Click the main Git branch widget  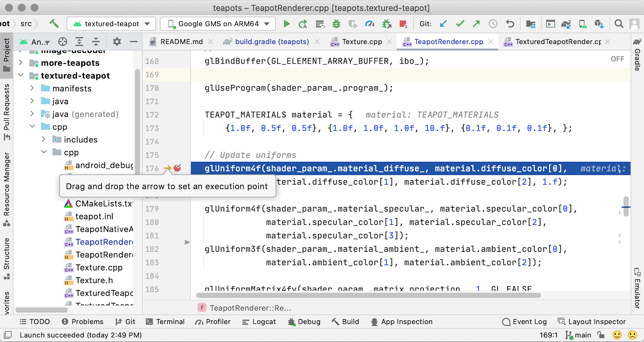578,335
